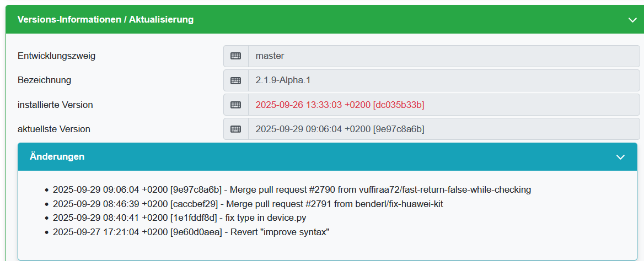Click the Entwicklungszweig label

click(60, 56)
